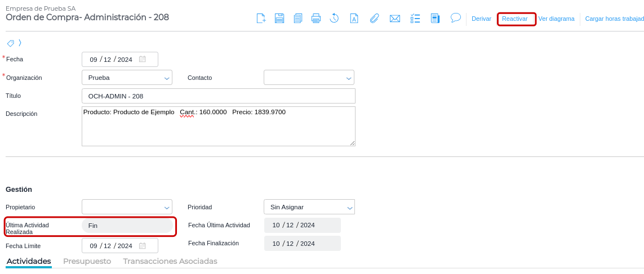Open the Transacciones Asociadas tab
Image resolution: width=644 pixels, height=274 pixels.
pos(170,261)
